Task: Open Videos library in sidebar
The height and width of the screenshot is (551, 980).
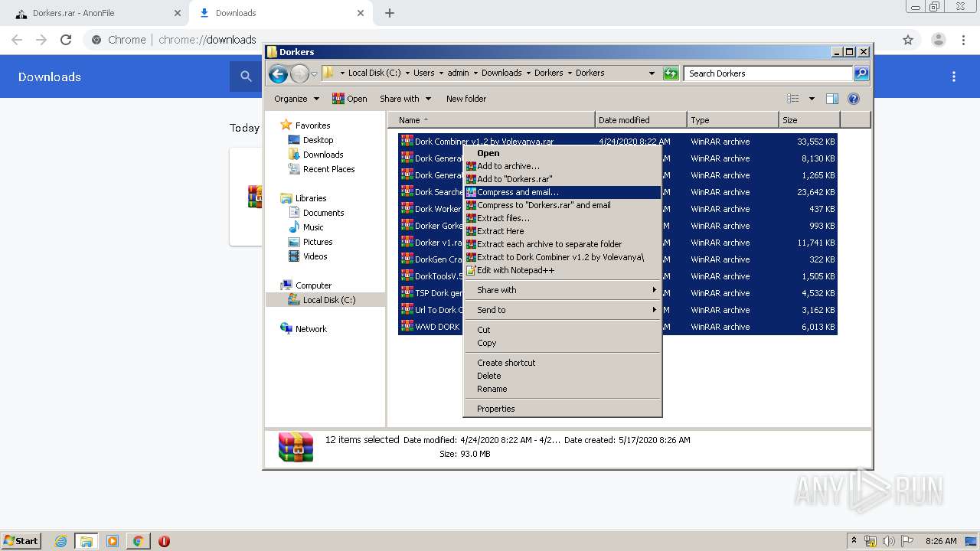Action: coord(315,256)
